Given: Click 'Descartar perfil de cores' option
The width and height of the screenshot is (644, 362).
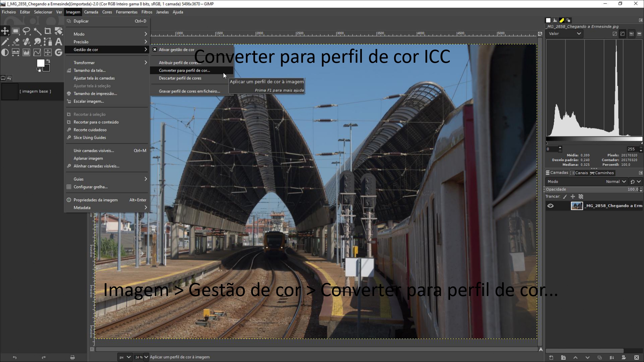Looking at the screenshot, I should [x=180, y=78].
